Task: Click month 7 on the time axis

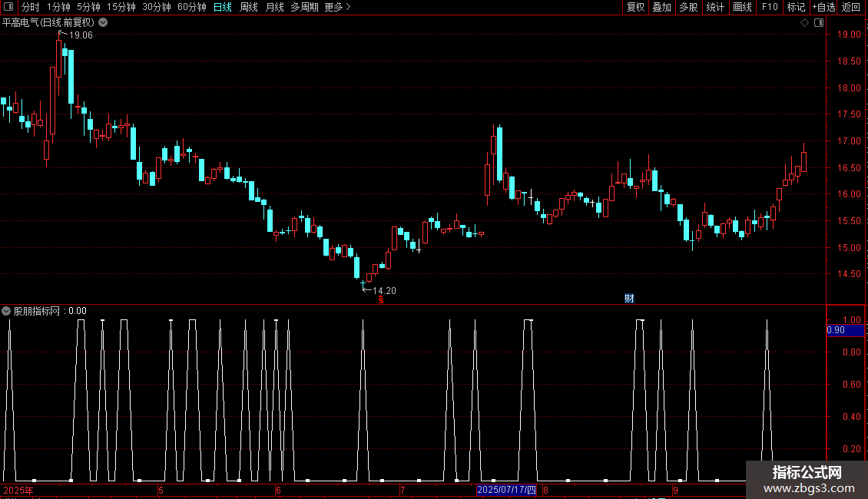Action: point(403,490)
